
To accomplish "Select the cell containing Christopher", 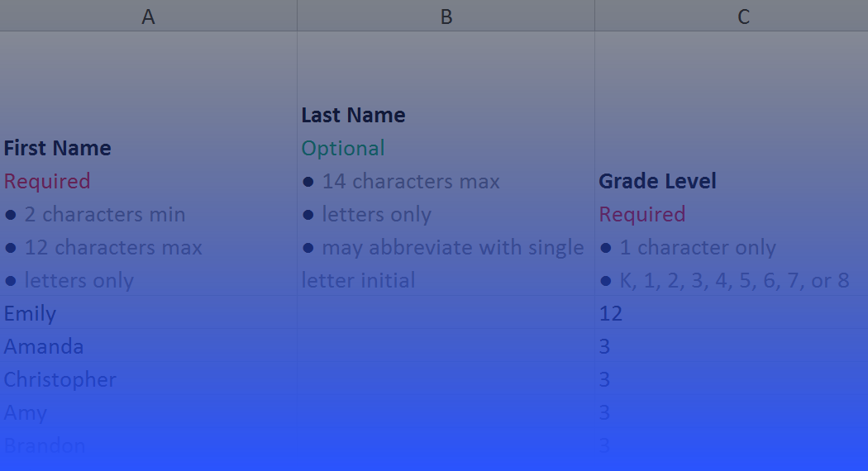I will pos(148,379).
